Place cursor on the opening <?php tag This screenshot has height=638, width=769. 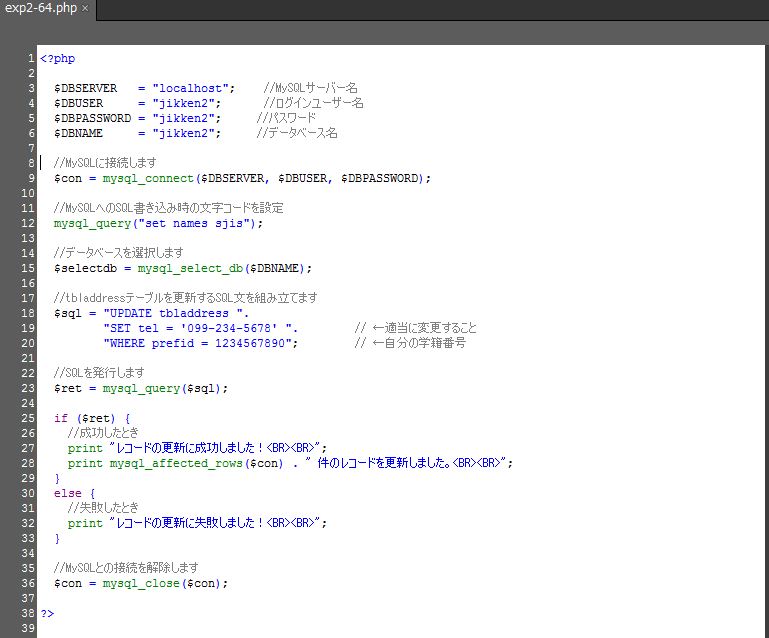(57, 59)
